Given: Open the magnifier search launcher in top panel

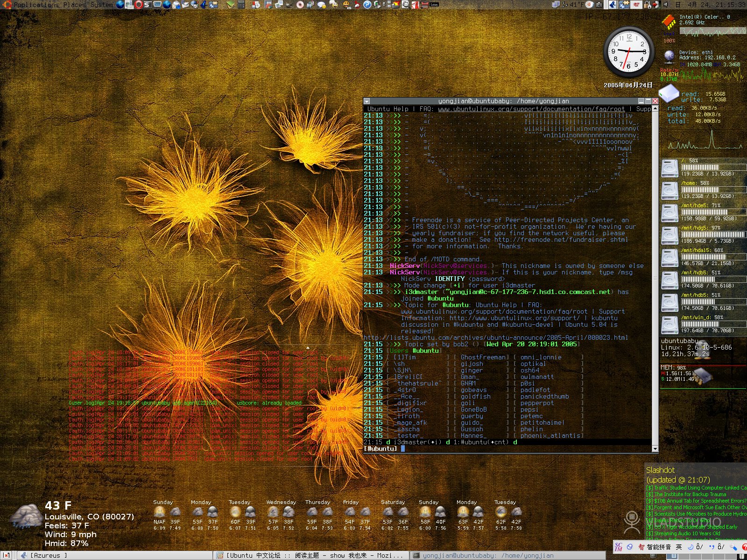Looking at the screenshot, I should click(405, 5).
